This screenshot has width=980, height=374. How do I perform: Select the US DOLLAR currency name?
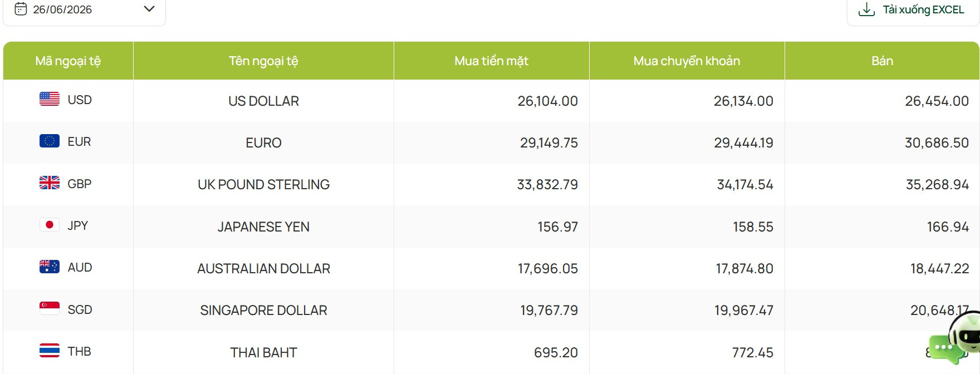coord(263,101)
